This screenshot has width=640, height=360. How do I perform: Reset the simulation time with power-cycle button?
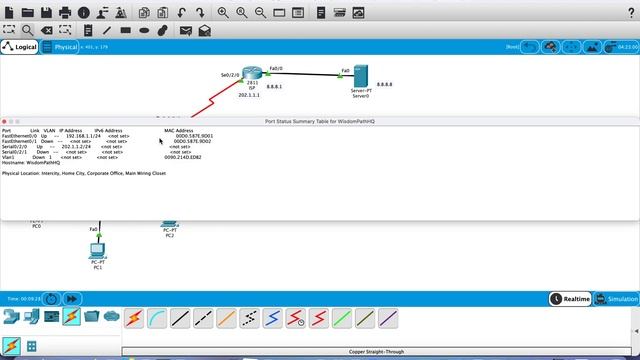51,299
